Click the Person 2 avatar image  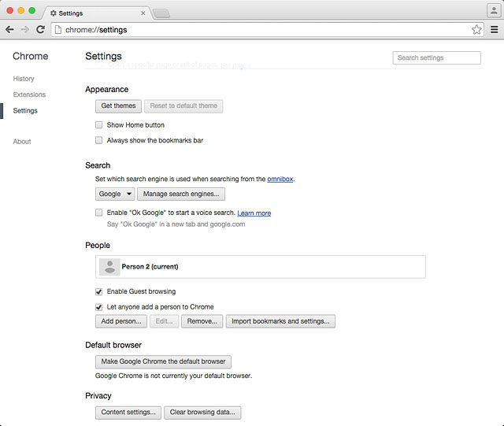tap(109, 266)
